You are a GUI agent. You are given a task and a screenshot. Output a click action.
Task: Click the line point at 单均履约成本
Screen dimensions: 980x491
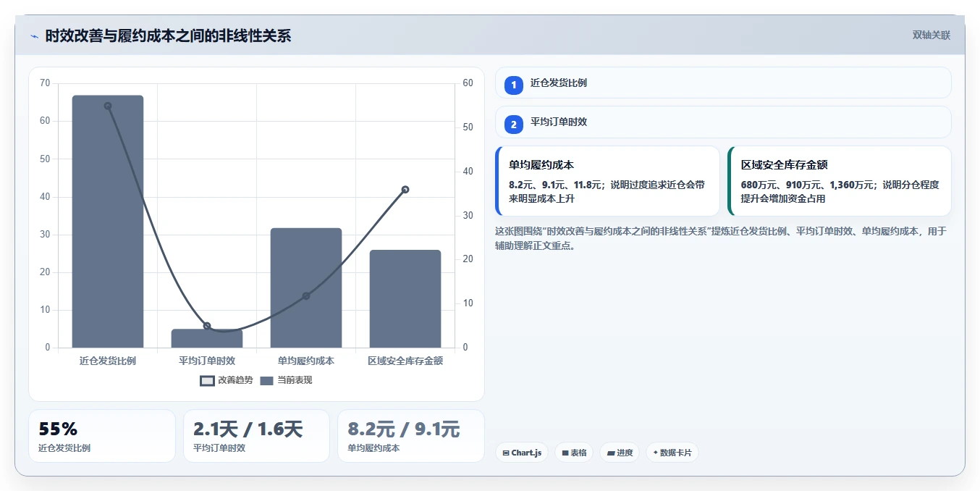[x=306, y=295]
